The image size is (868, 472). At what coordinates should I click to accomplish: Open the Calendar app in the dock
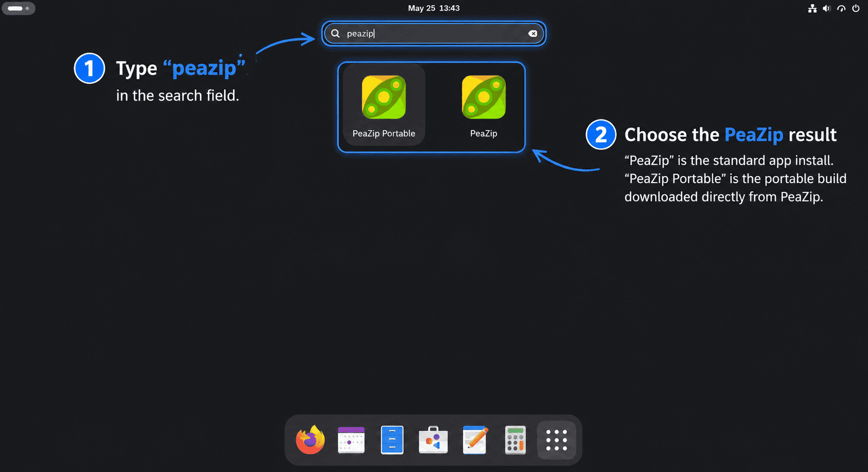pos(351,440)
